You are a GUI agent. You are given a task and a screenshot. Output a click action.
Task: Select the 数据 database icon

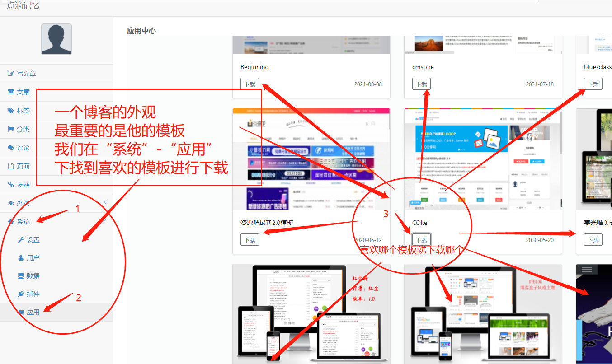20,277
